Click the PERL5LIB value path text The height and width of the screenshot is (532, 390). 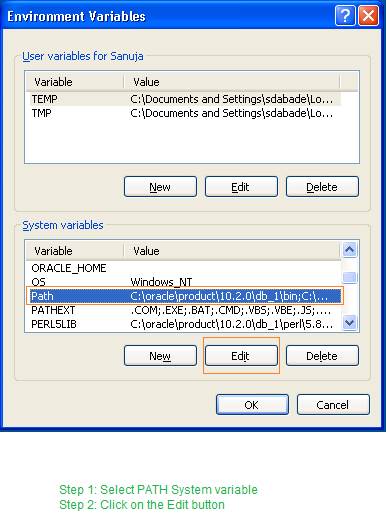tap(232, 324)
